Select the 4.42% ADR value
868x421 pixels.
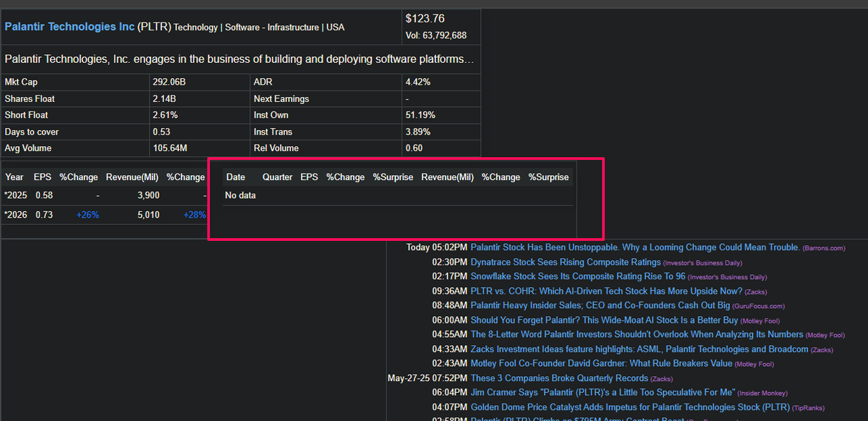coord(418,82)
